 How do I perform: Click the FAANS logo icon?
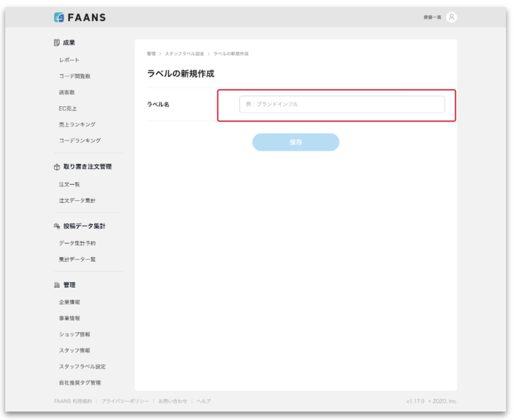59,18
